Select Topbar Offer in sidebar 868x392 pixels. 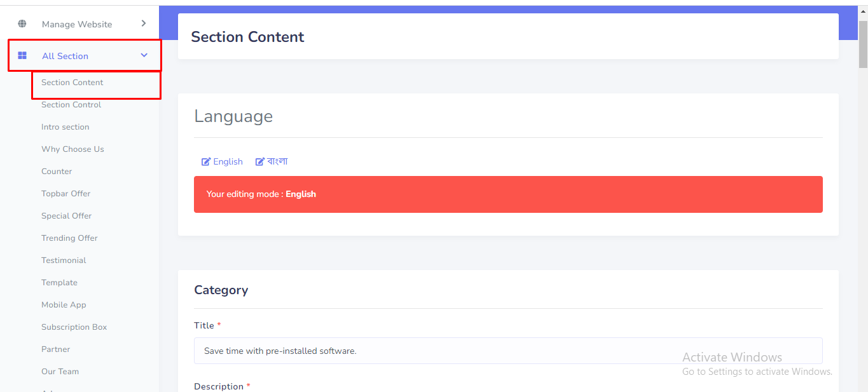[66, 194]
